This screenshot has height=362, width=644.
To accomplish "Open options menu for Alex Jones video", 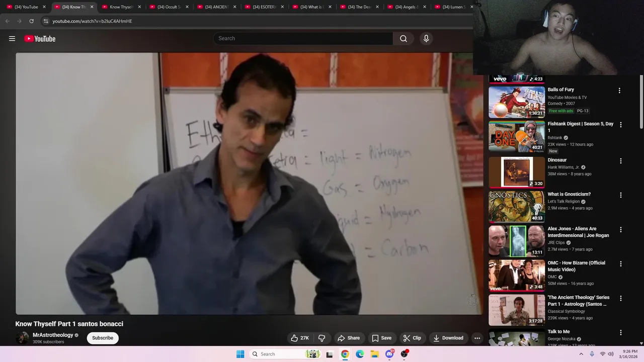I will (620, 230).
